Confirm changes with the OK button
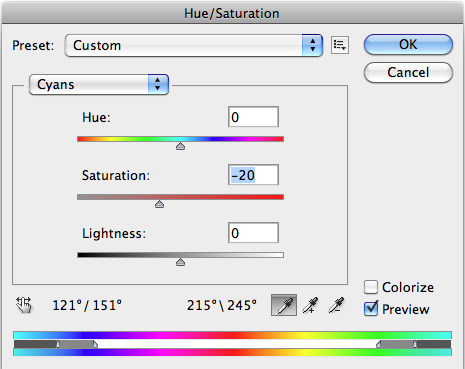 click(408, 44)
